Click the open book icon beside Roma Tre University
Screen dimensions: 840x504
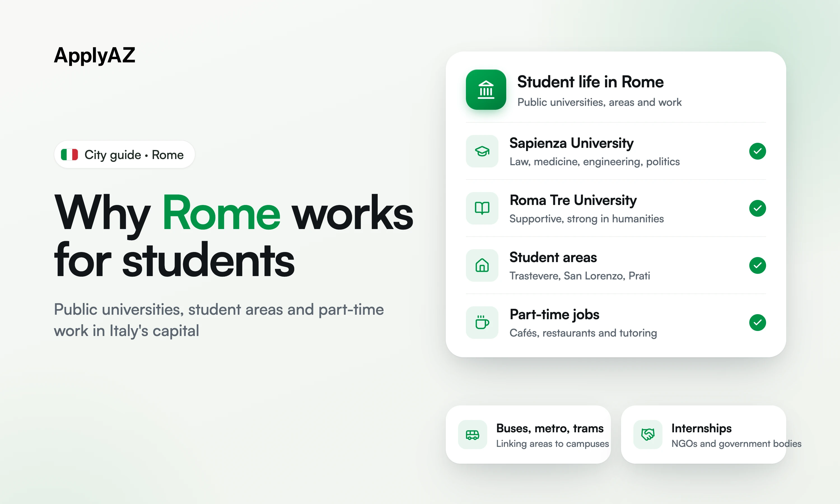(482, 208)
